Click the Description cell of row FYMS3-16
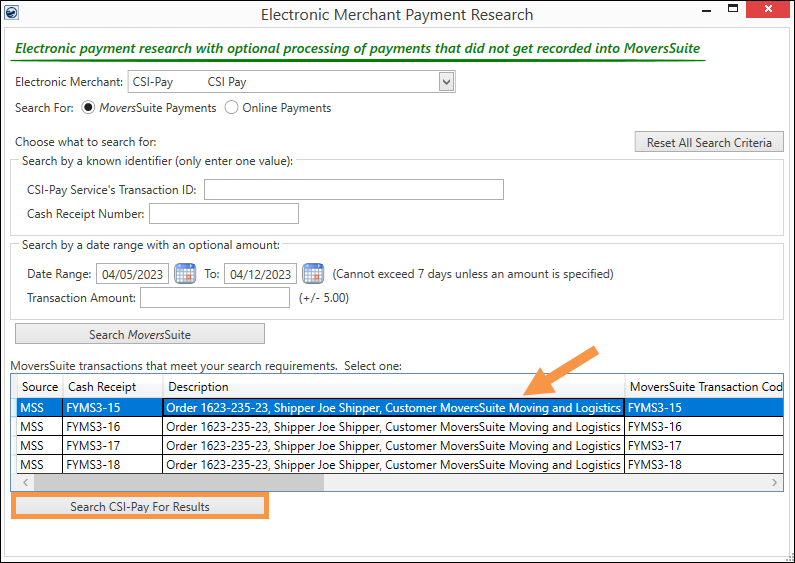Viewport: 795px width, 563px height. pyautogui.click(x=393, y=427)
